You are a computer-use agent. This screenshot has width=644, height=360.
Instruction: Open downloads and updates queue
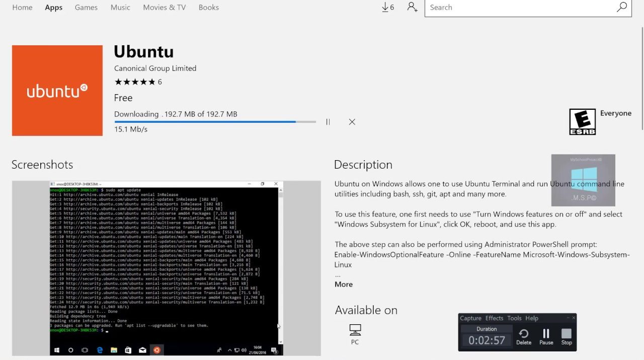click(387, 8)
